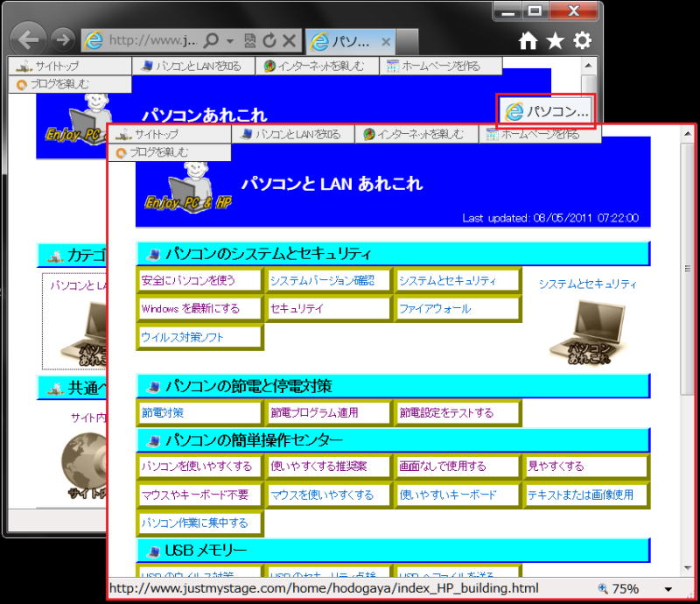Open the Tools gear icon
The height and width of the screenshot is (604, 700).
point(582,40)
